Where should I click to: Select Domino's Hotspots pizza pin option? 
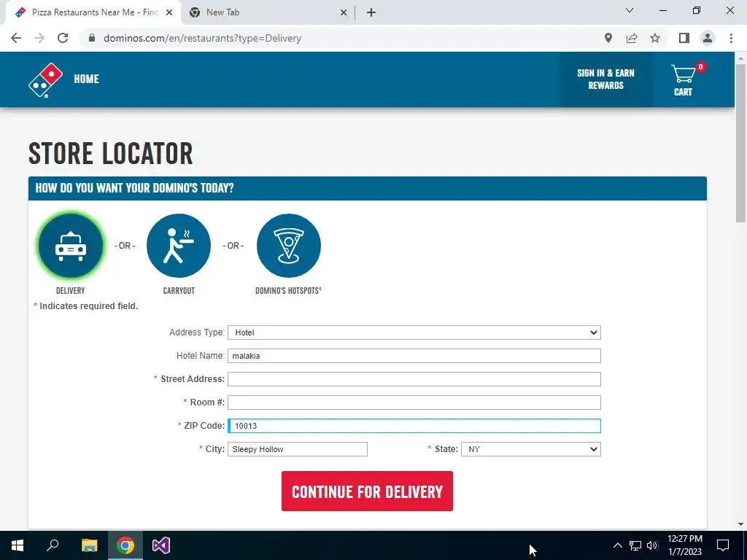(289, 246)
